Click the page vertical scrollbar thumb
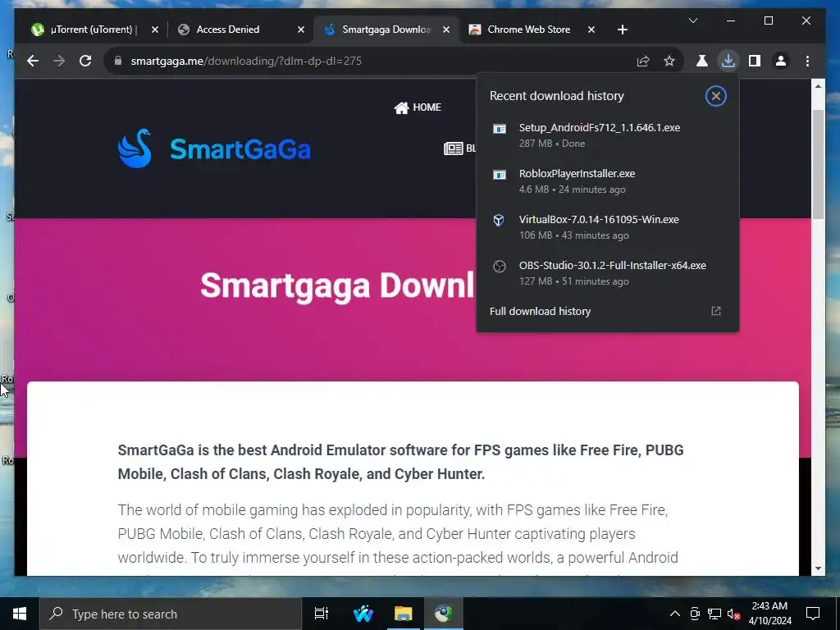The image size is (840, 630). (x=818, y=163)
